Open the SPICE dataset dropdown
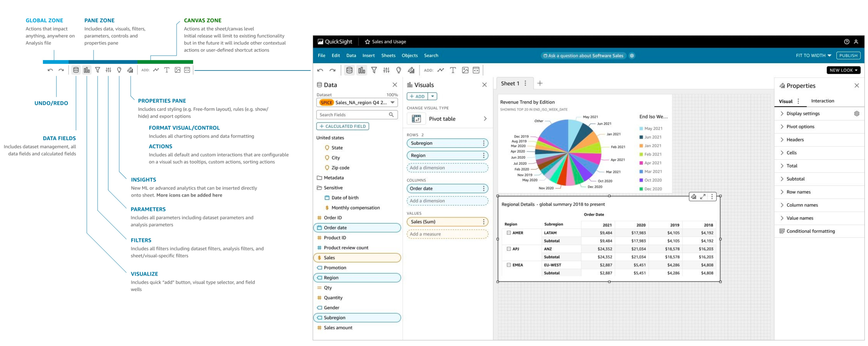This screenshot has height=346, width=868. 357,102
